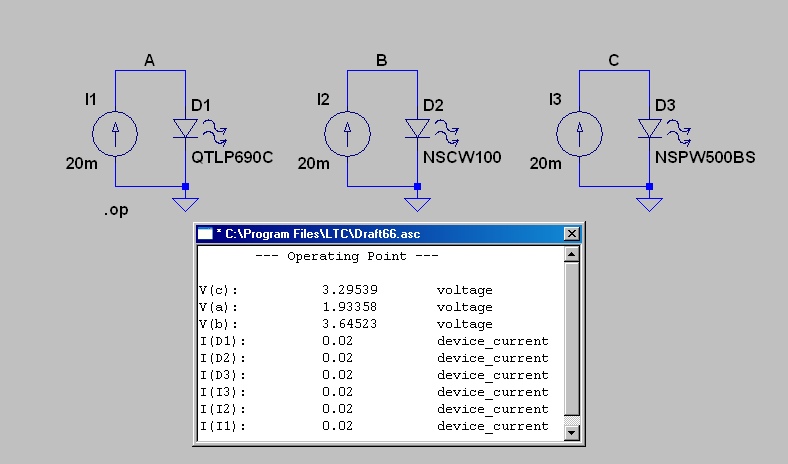788x464 pixels.
Task: Click the 20m value of I1
Action: 81,163
